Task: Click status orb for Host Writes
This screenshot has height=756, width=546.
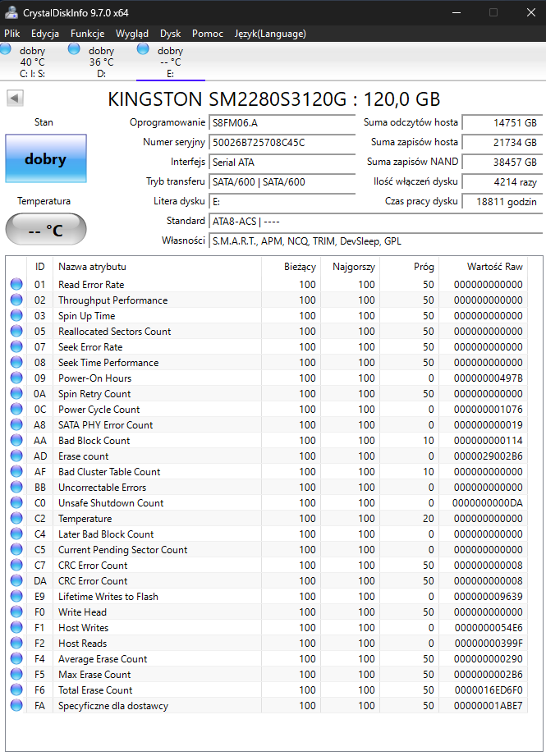Action: (16, 627)
